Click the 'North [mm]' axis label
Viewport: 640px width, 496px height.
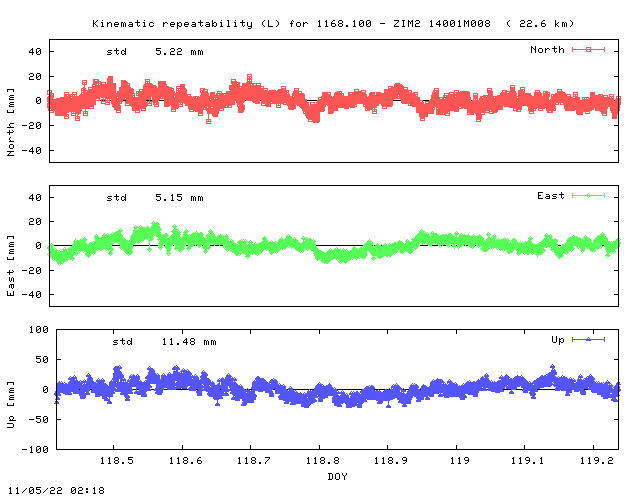(11, 122)
